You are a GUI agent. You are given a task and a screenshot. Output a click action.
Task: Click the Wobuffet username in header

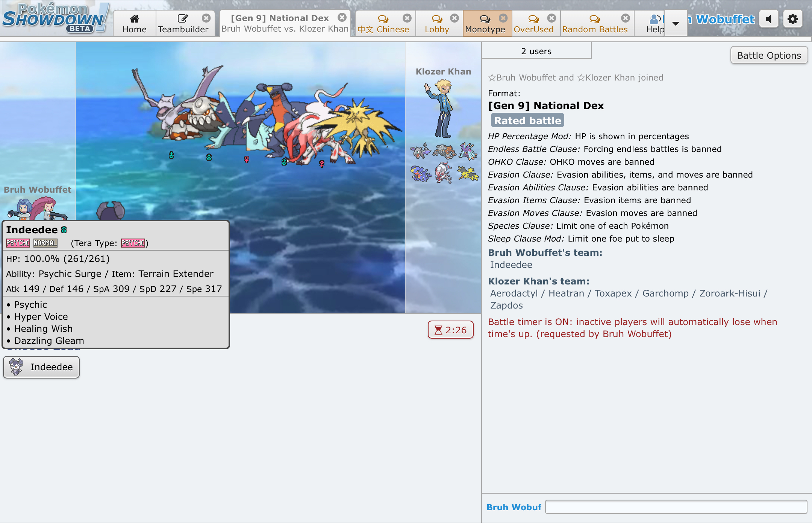725,19
